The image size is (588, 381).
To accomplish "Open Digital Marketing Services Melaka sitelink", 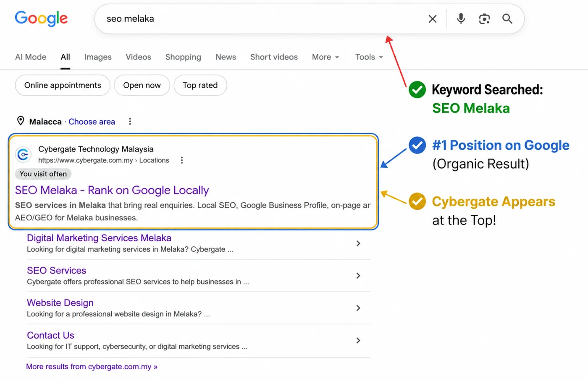I will tap(99, 238).
